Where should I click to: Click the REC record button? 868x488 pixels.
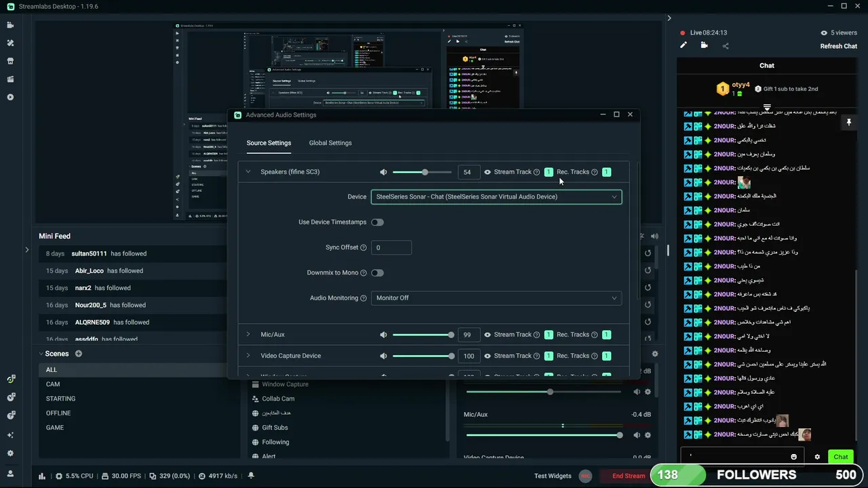click(x=586, y=476)
